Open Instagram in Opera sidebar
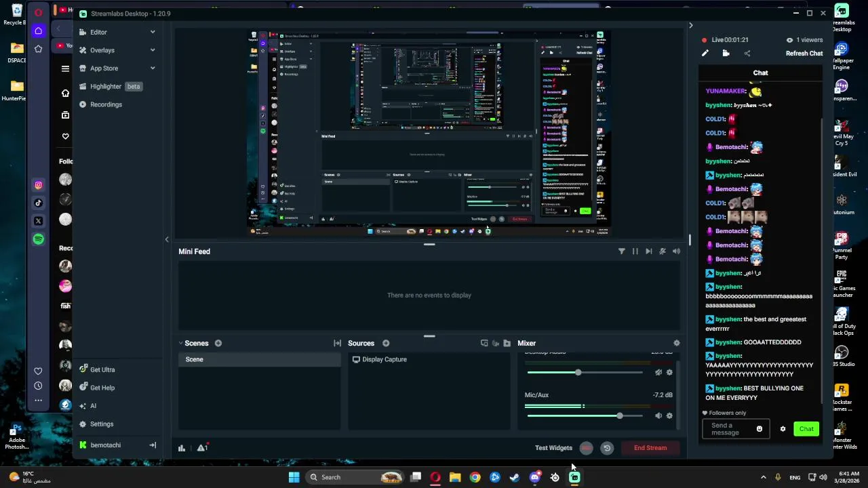The width and height of the screenshot is (868, 488). tap(38, 185)
